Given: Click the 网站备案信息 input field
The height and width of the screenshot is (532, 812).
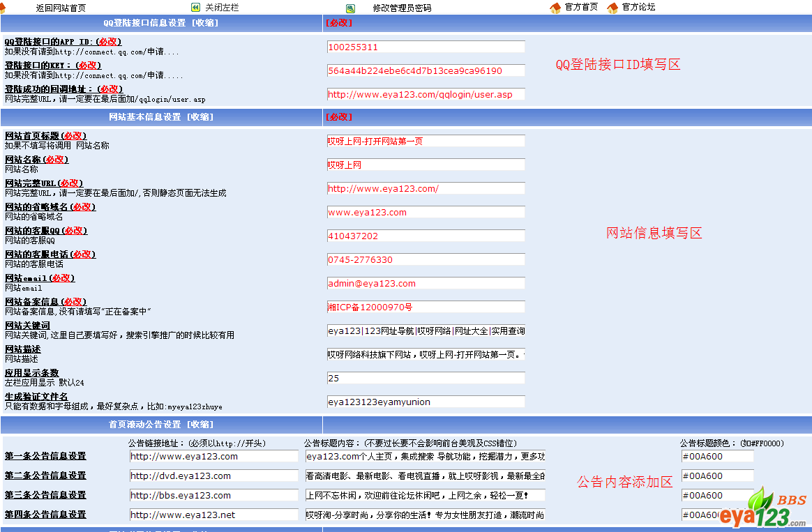Looking at the screenshot, I should pos(426,307).
